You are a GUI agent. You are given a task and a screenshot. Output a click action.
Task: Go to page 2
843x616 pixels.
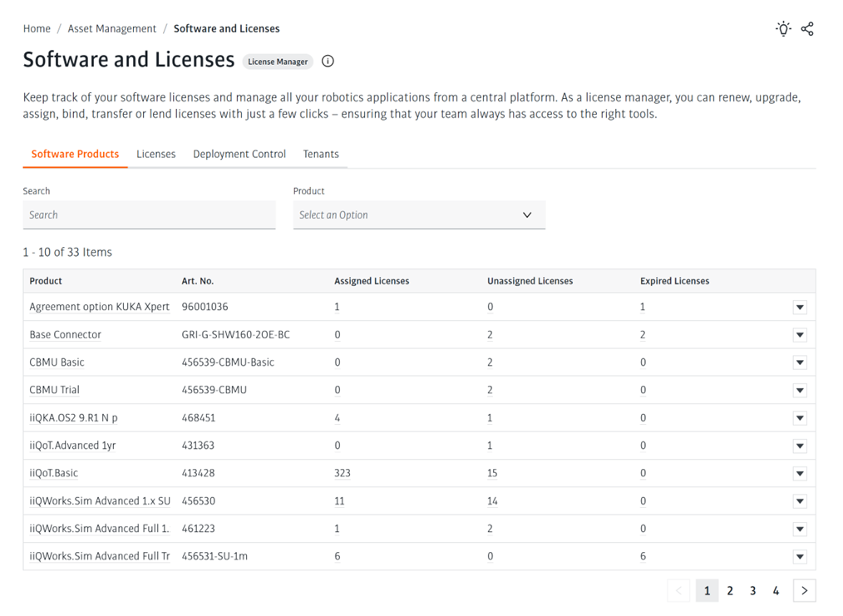730,591
